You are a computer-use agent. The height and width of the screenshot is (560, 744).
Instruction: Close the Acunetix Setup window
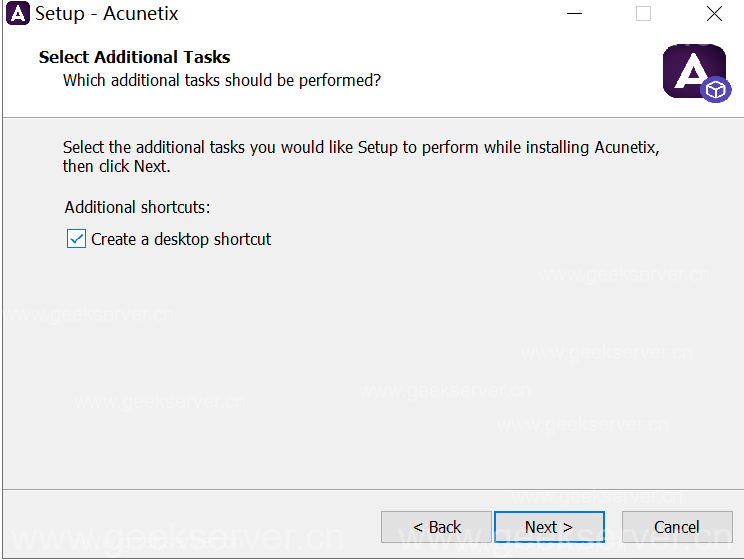coord(714,14)
